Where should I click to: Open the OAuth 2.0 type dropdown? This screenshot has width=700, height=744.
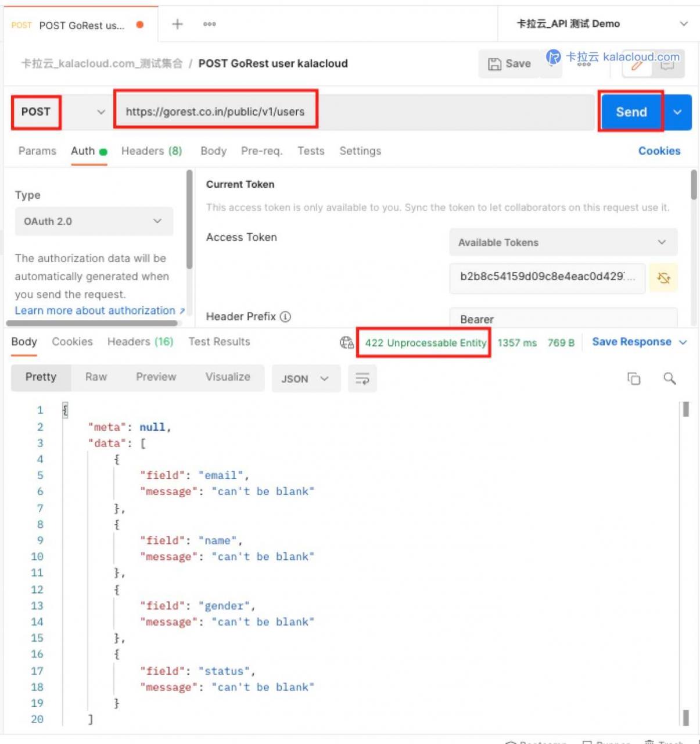coord(94,221)
